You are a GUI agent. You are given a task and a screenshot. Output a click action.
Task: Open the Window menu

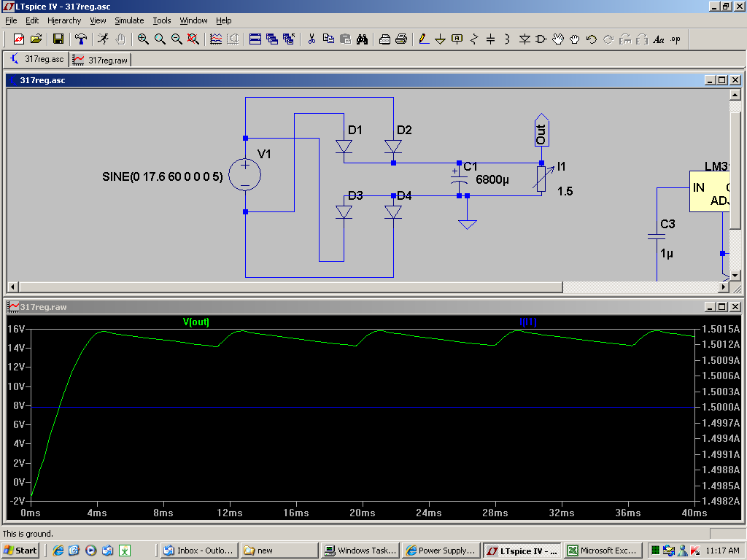(193, 20)
